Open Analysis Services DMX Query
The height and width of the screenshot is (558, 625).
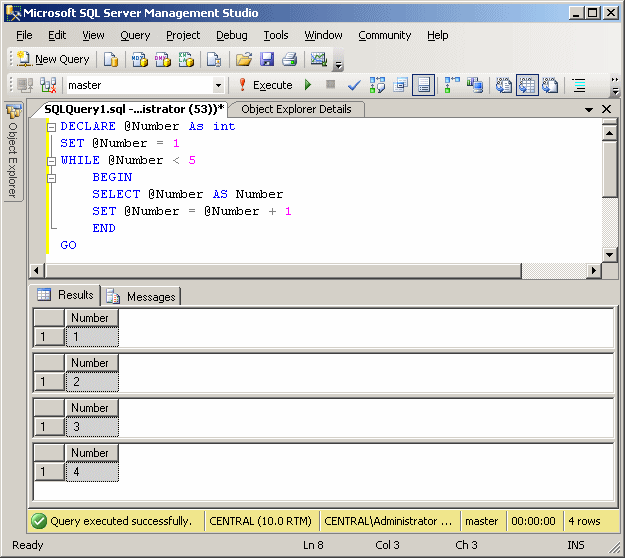pos(163,59)
